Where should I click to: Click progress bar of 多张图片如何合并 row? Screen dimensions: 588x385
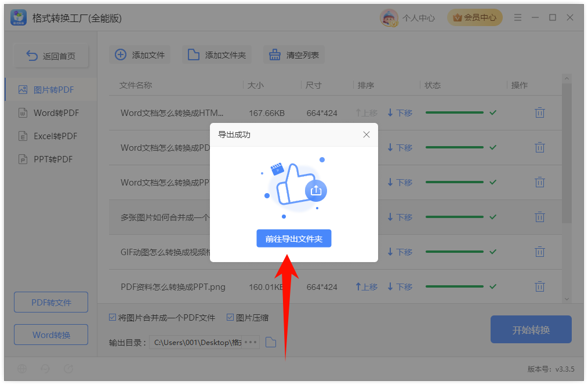tap(455, 217)
